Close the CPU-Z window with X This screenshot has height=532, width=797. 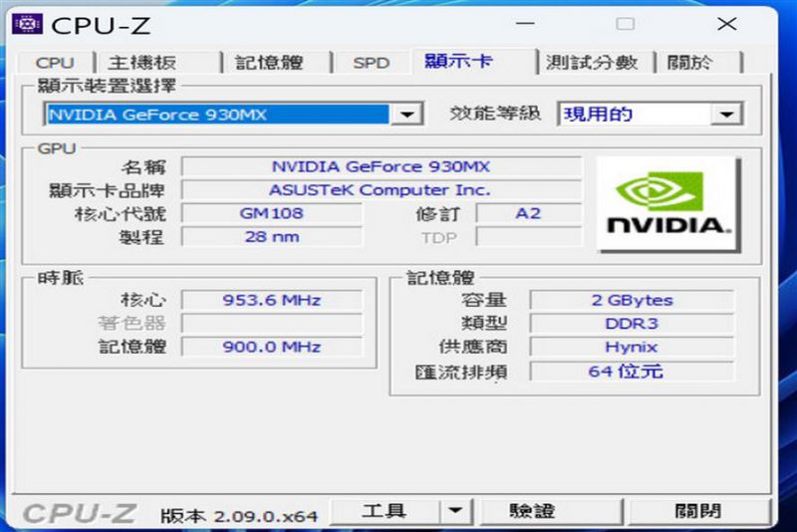[x=727, y=24]
